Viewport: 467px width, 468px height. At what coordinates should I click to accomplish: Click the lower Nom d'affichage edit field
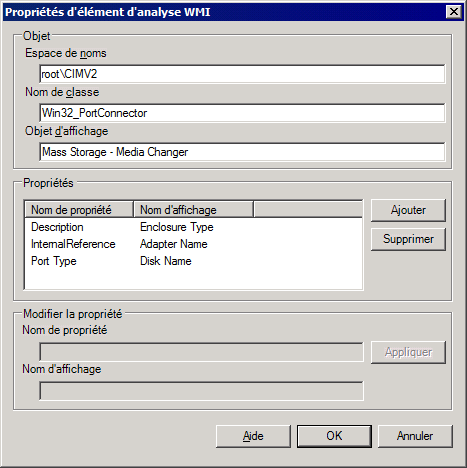[201, 391]
